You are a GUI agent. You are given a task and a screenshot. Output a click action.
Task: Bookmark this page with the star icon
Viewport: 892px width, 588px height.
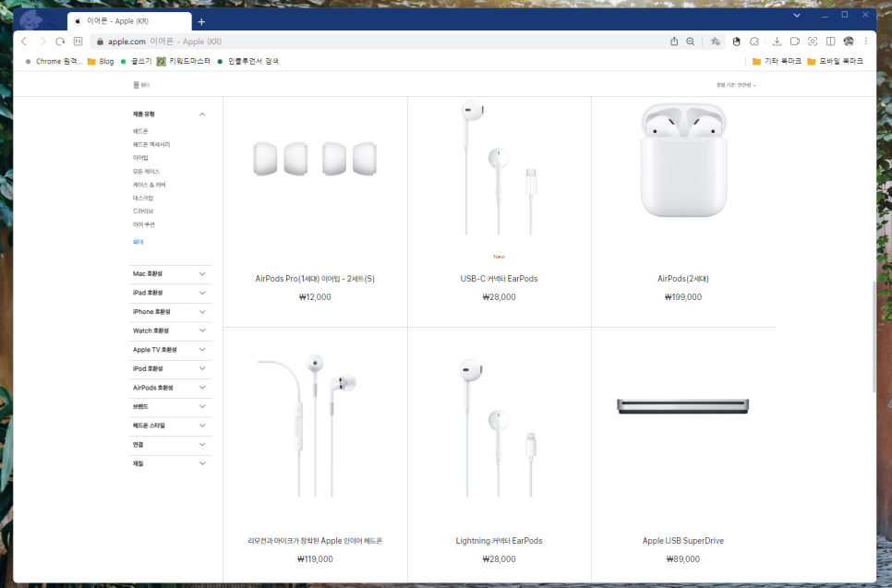pyautogui.click(x=715, y=42)
